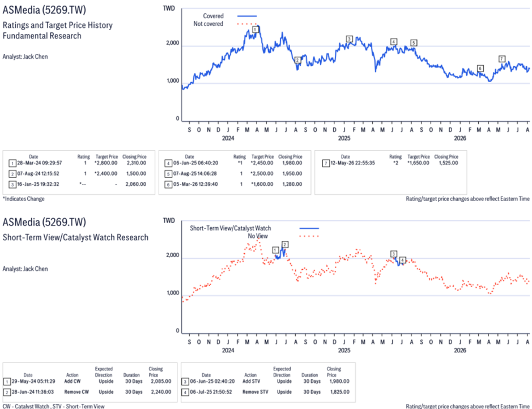Click the Ratings and Target Price History heading
The width and height of the screenshot is (532, 409).
click(x=58, y=25)
